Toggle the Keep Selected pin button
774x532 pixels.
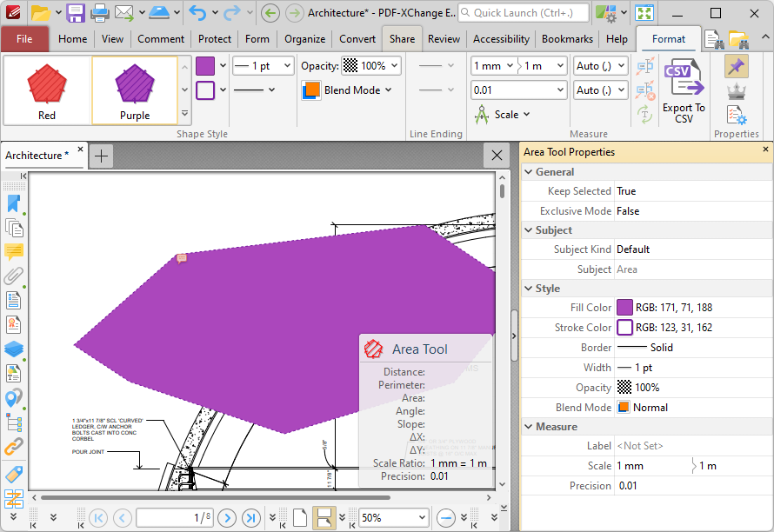[736, 67]
